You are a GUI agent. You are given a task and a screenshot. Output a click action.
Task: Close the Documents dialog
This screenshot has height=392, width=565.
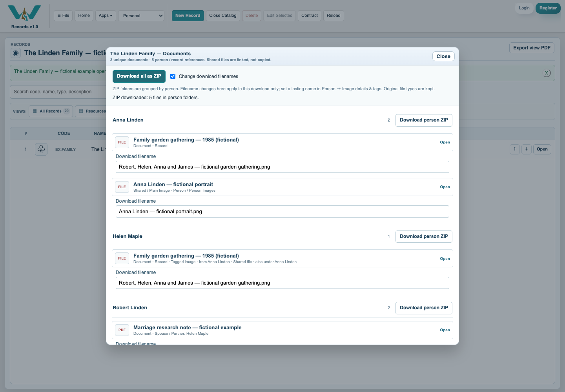443,56
